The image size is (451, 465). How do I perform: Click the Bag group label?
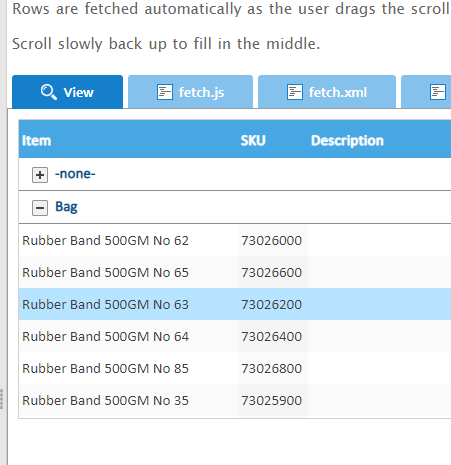[x=66, y=207]
